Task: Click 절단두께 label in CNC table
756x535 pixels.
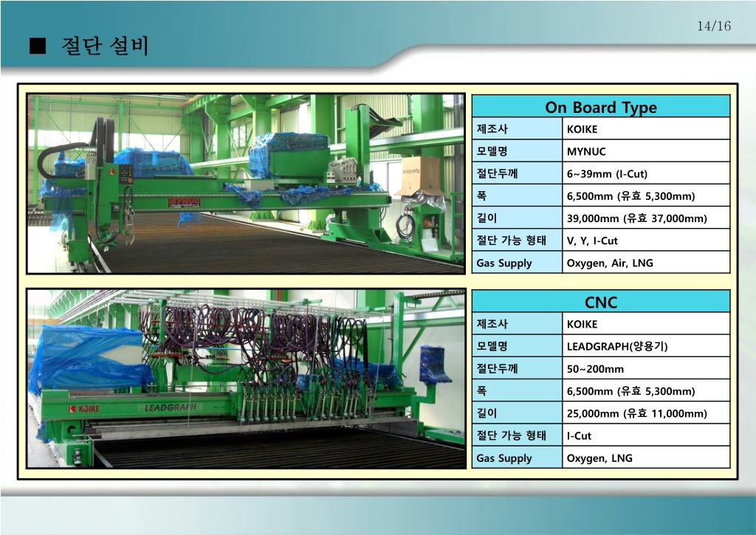Action: coord(497,368)
